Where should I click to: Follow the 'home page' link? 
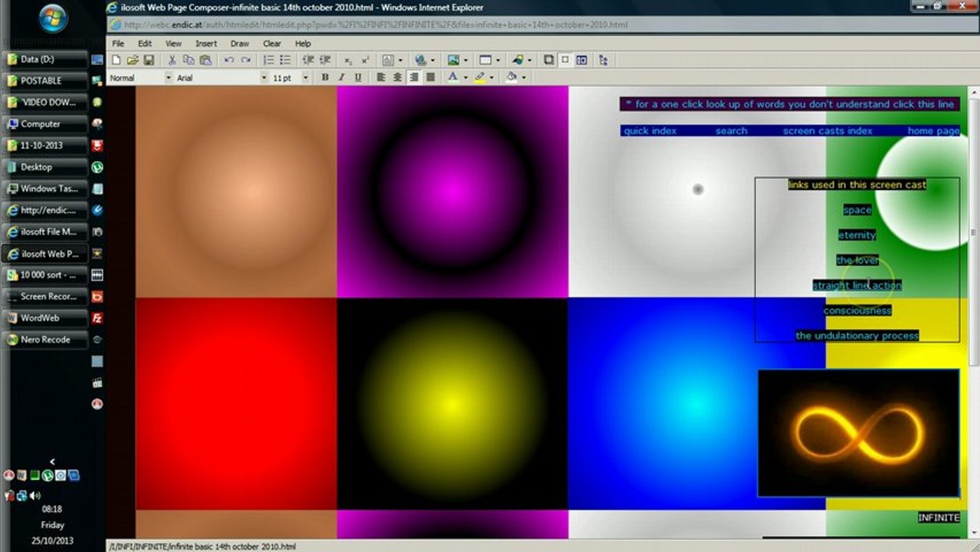point(933,131)
